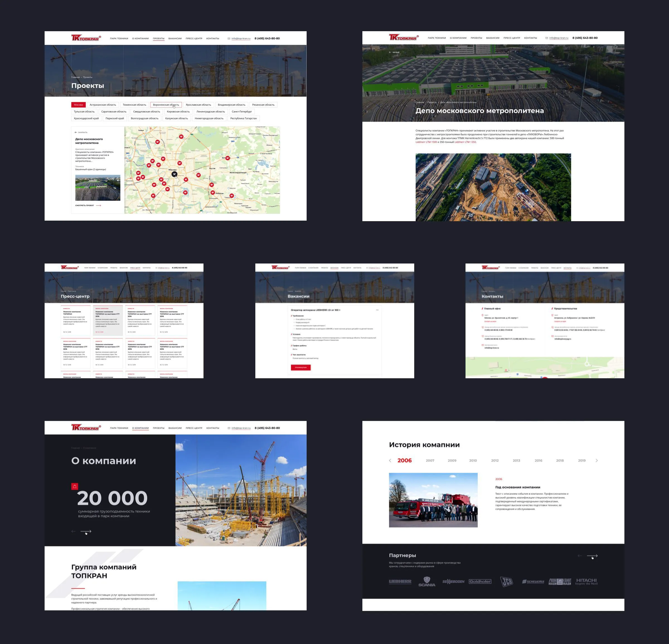Select year 2019 in the company history
Screen dimensions: 669x644
pyautogui.click(x=582, y=460)
